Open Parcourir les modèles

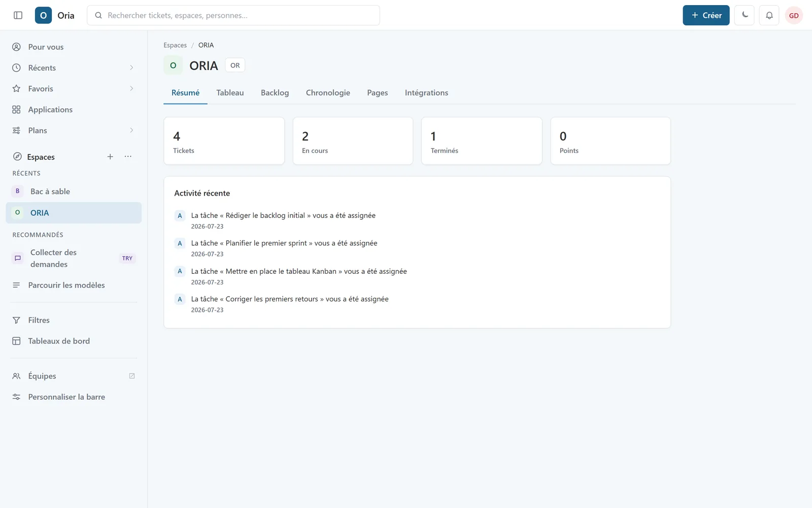point(74,285)
